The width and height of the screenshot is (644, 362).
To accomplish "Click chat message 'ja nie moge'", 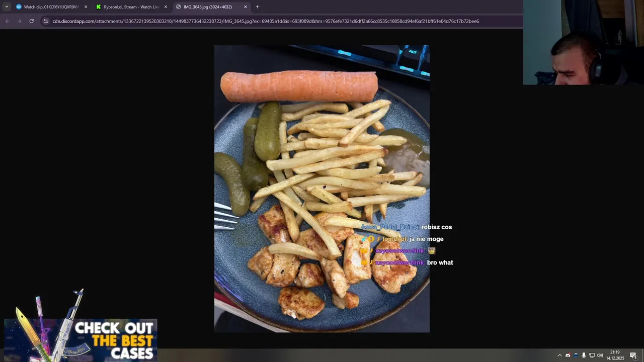I will 426,239.
